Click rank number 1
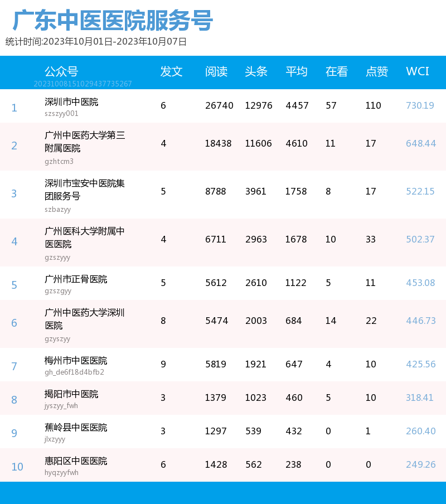 click(x=14, y=108)
